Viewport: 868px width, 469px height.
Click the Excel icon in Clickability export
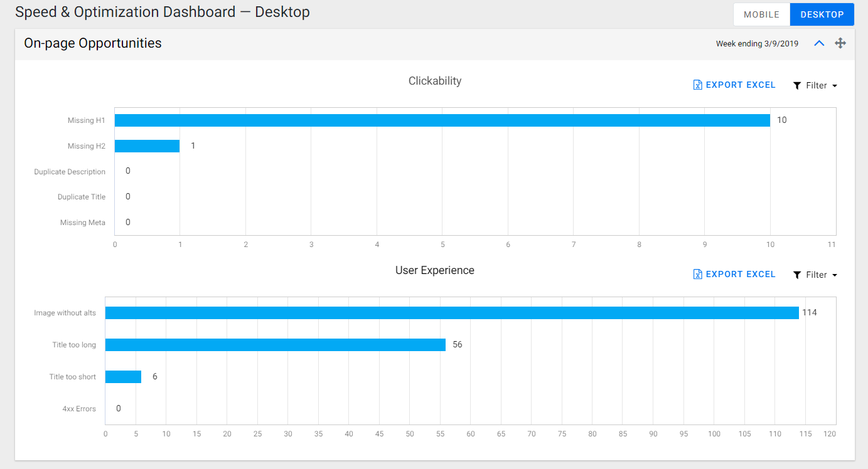point(697,85)
